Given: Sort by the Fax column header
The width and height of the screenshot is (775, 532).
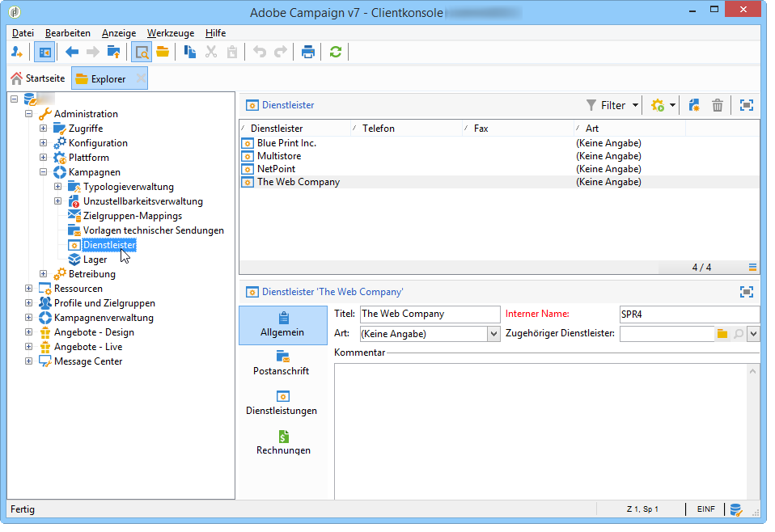Looking at the screenshot, I should (x=519, y=129).
